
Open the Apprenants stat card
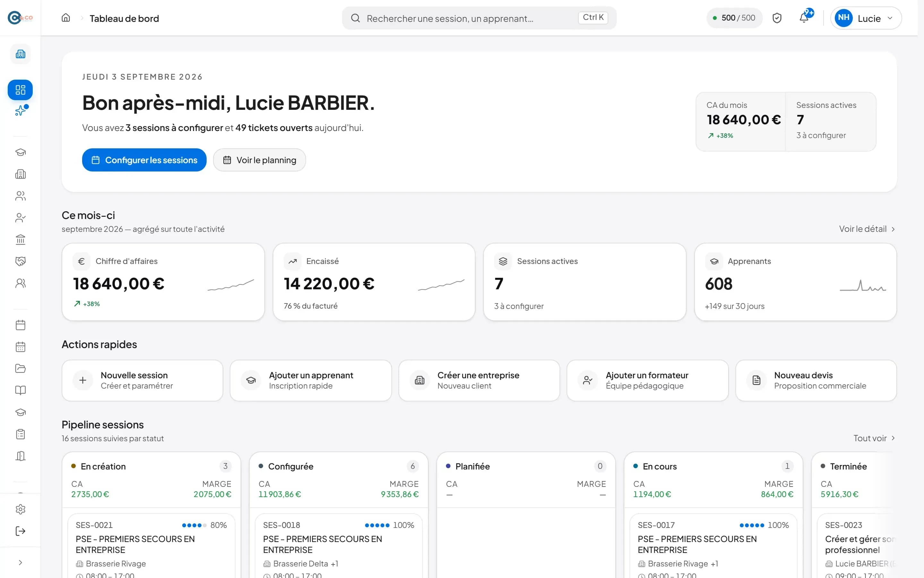tap(795, 282)
